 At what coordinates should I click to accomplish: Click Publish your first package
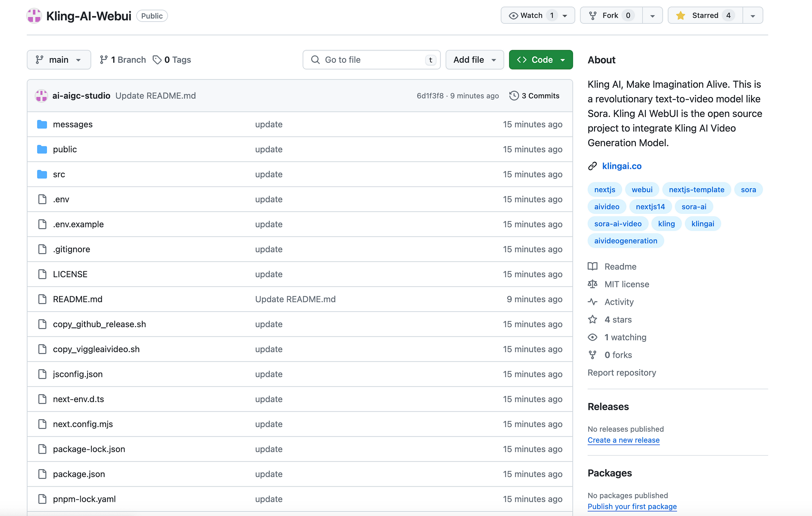pyautogui.click(x=632, y=507)
